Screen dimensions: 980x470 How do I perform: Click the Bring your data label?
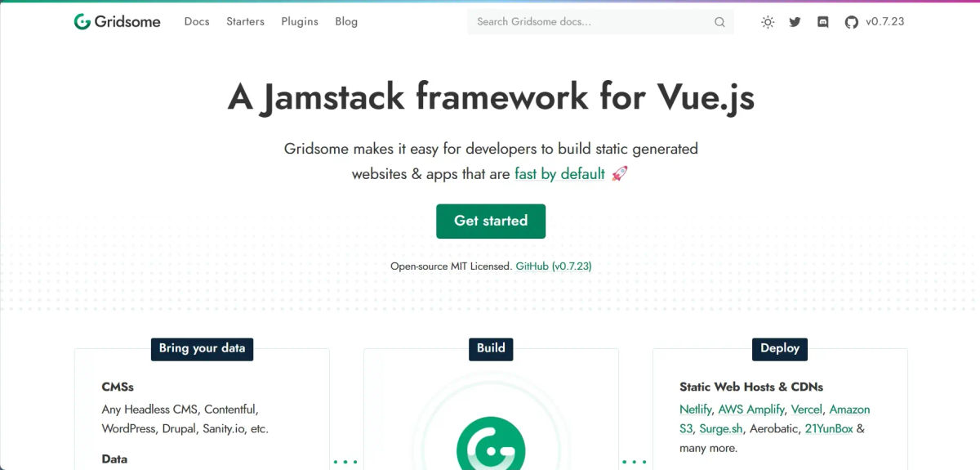202,348
